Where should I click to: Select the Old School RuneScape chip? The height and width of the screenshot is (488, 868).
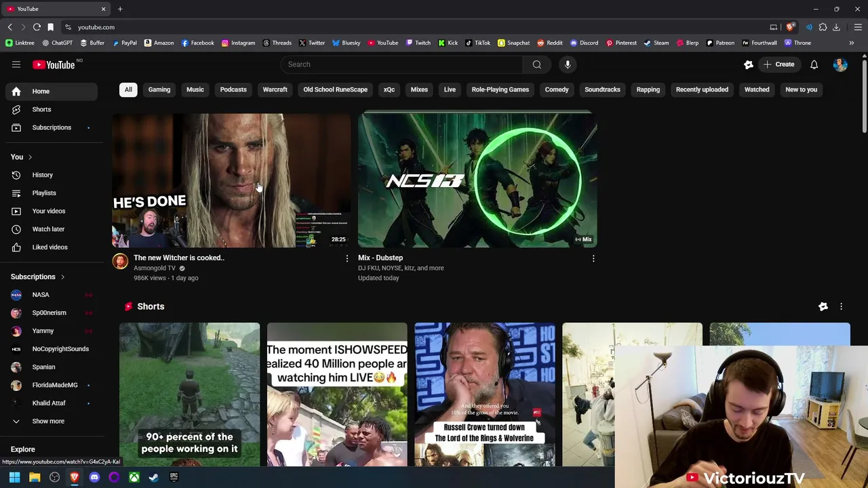pos(335,89)
